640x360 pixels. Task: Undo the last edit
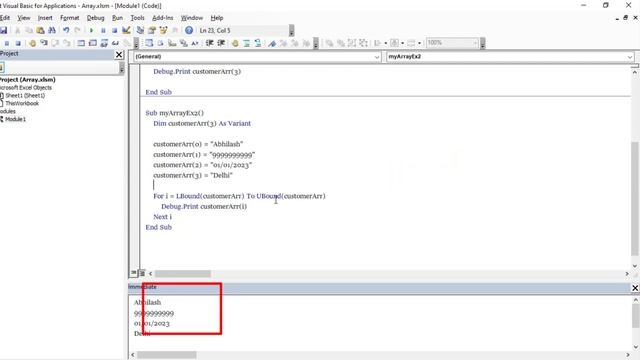pyautogui.click(x=66, y=31)
